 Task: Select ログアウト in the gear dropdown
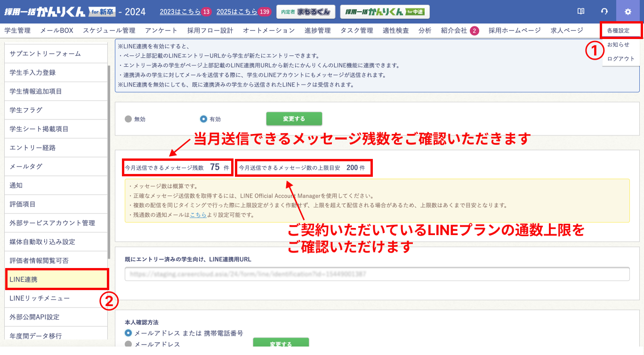pyautogui.click(x=621, y=59)
